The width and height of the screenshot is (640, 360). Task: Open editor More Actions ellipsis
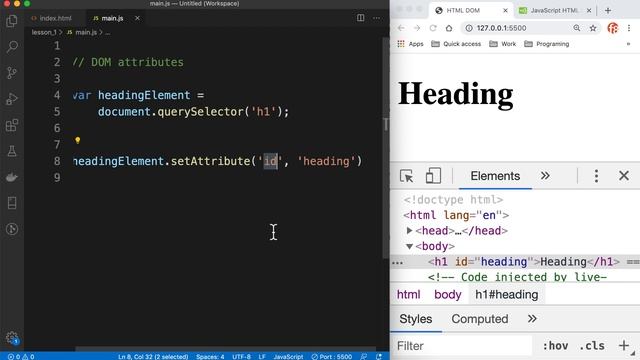click(x=376, y=18)
